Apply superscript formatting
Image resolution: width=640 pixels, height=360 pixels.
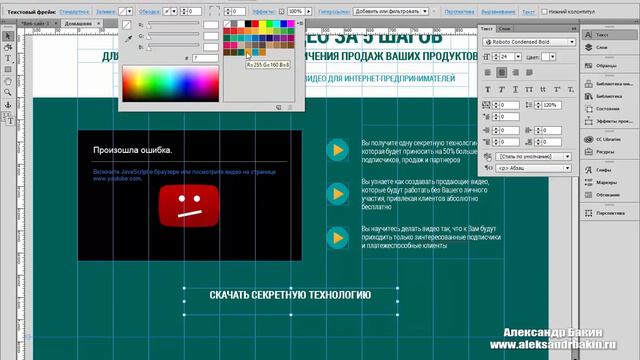[x=557, y=89]
